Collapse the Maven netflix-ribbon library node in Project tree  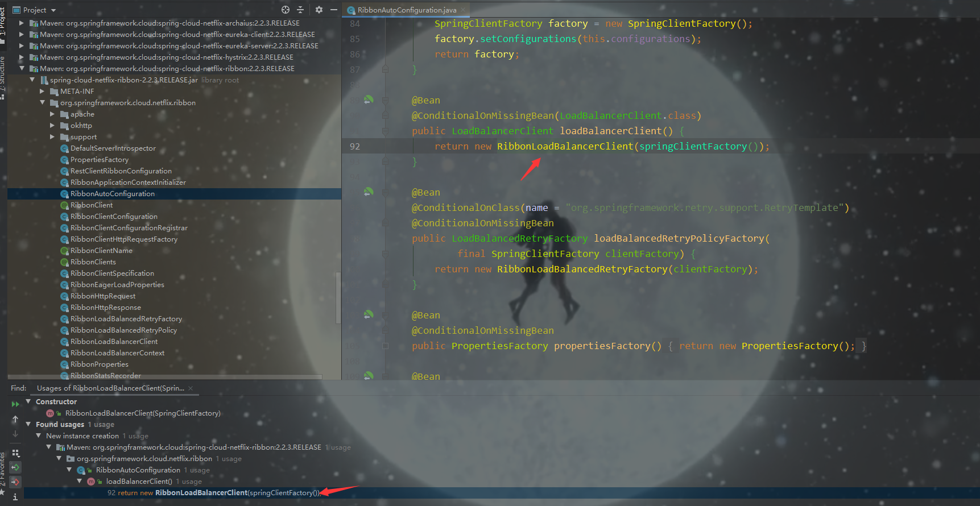[x=22, y=69]
